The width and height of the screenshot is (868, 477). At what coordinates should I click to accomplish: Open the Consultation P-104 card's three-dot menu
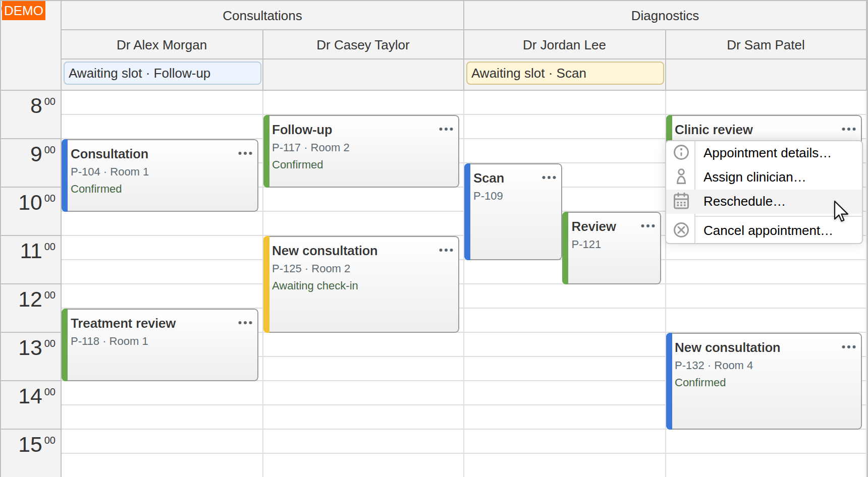click(x=245, y=153)
